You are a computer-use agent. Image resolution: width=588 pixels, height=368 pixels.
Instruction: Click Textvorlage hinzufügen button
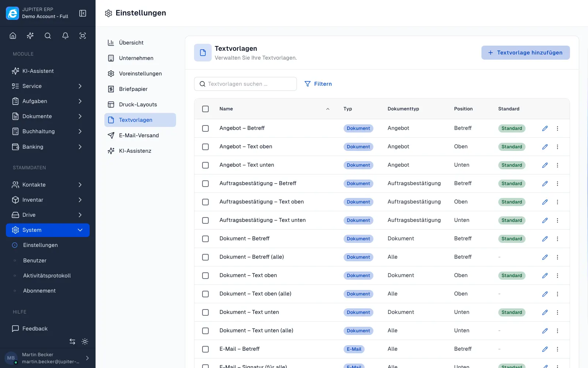(526, 53)
